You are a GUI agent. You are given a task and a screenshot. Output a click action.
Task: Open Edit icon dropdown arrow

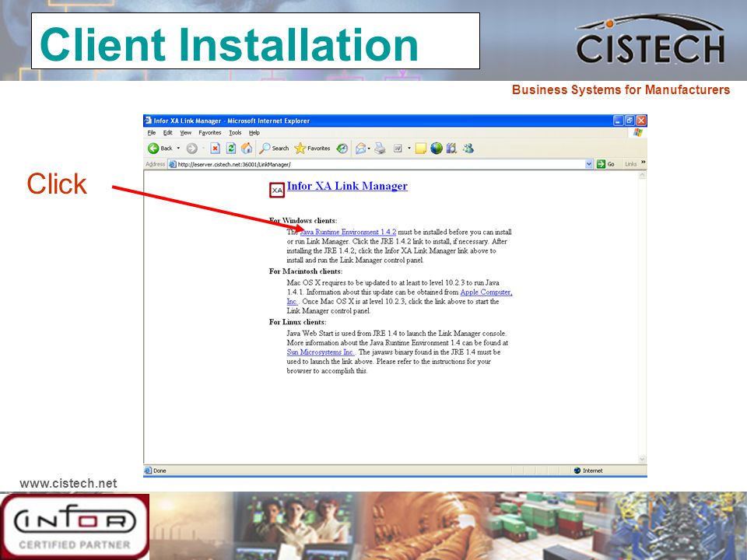[x=409, y=149]
